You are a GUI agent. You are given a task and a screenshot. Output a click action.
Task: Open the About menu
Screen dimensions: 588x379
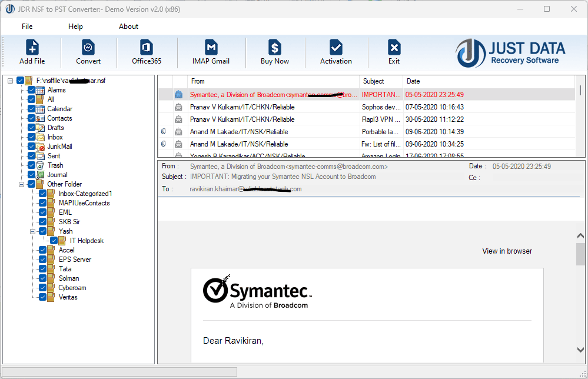pos(128,26)
